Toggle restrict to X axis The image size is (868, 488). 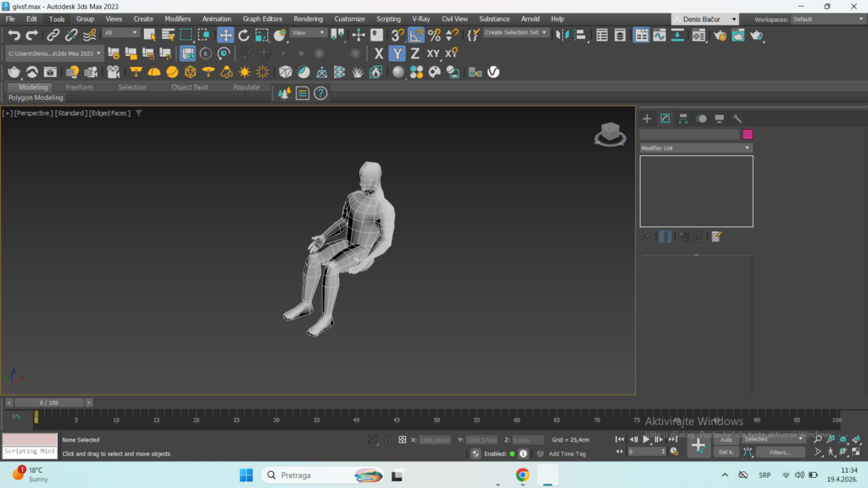click(x=379, y=53)
